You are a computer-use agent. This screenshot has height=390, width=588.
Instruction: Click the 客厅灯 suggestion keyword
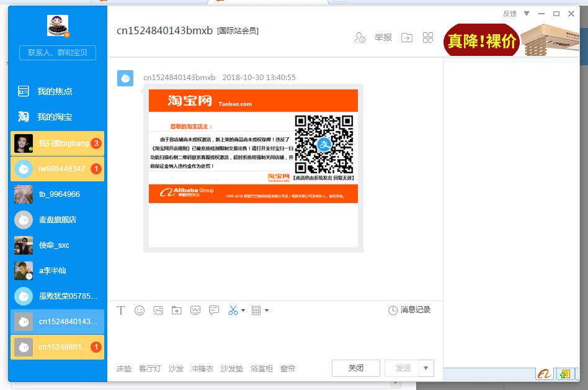pyautogui.click(x=150, y=369)
